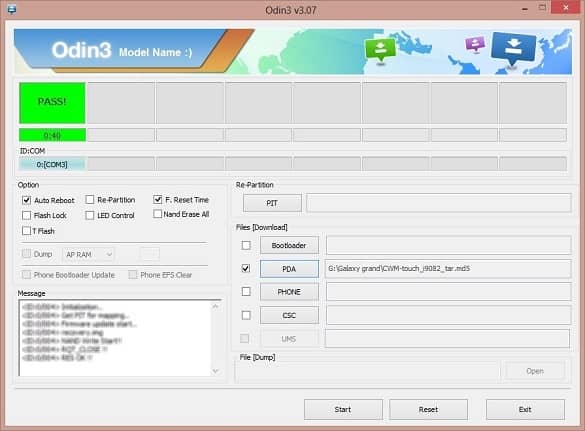
Task: Enable the Re-Partition option
Action: click(90, 200)
